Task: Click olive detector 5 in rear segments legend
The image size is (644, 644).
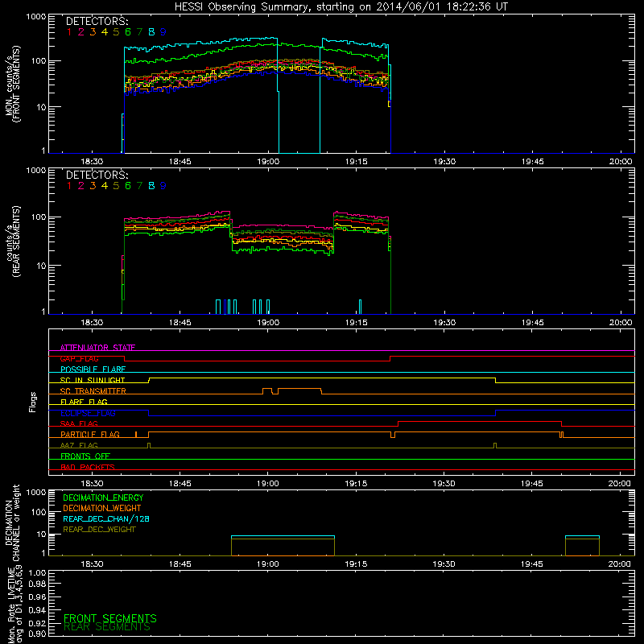Action: coord(116,186)
